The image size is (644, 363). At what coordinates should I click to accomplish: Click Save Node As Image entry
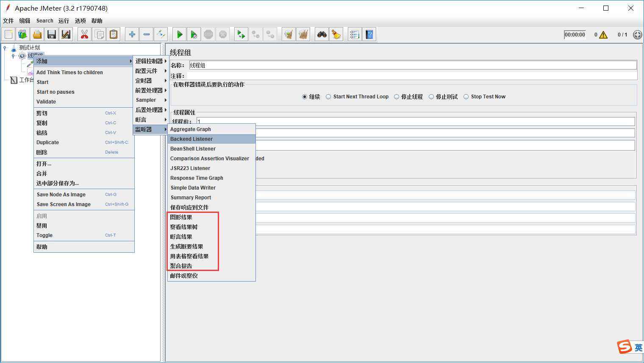point(84,195)
